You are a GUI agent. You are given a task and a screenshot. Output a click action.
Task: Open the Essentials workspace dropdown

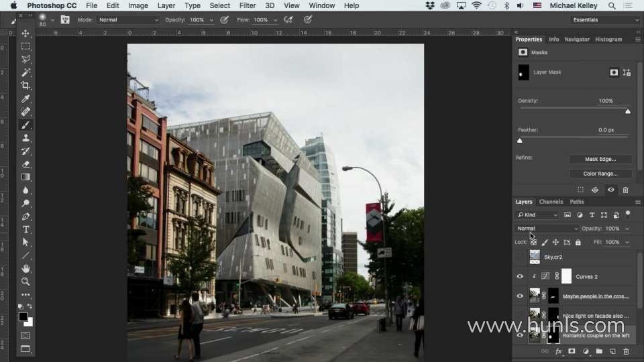(x=604, y=20)
